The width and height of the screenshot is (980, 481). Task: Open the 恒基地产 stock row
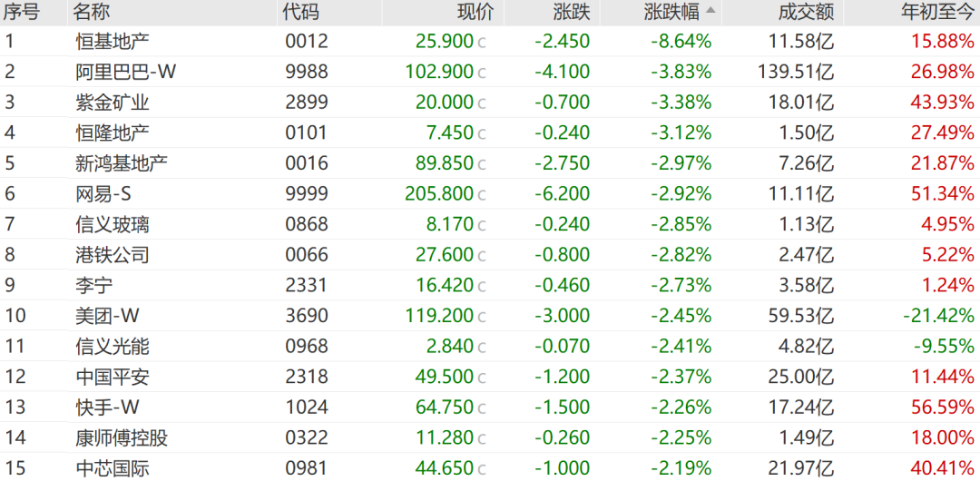(113, 41)
